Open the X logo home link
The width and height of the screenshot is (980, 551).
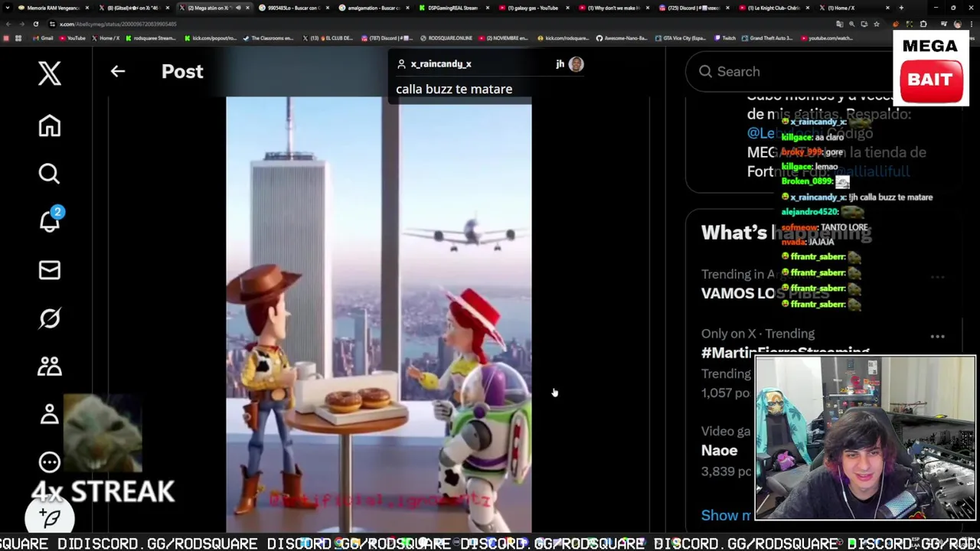click(x=50, y=73)
